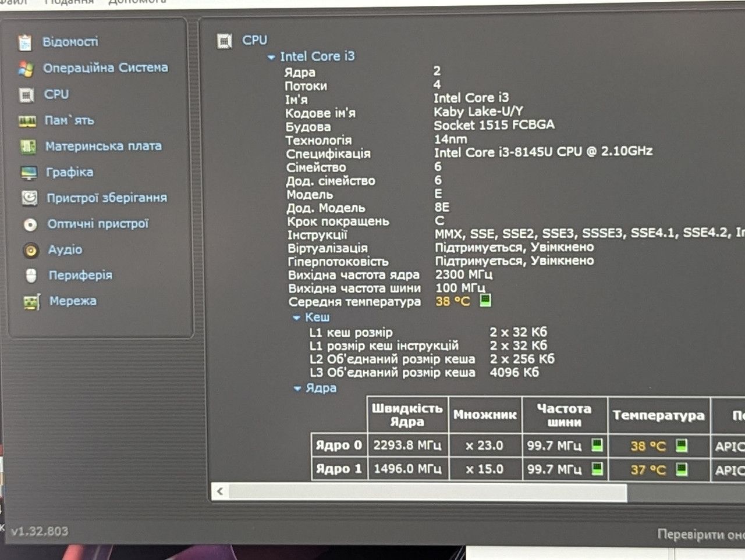Collapse the Ядра section
This screenshot has height=560, width=745.
(x=297, y=388)
